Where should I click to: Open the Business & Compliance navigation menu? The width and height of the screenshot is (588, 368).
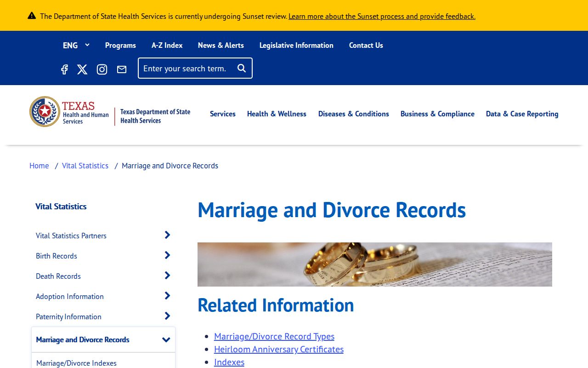[437, 114]
